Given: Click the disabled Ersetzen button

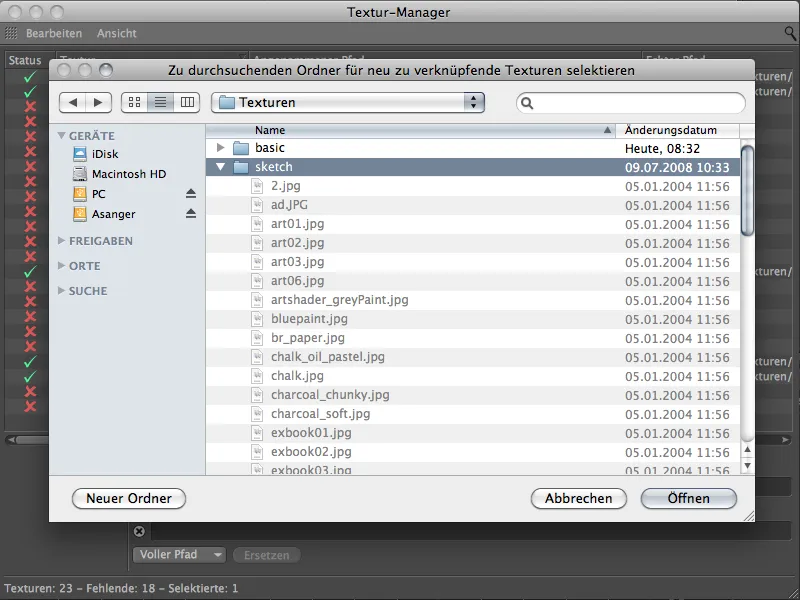Looking at the screenshot, I should (266, 555).
